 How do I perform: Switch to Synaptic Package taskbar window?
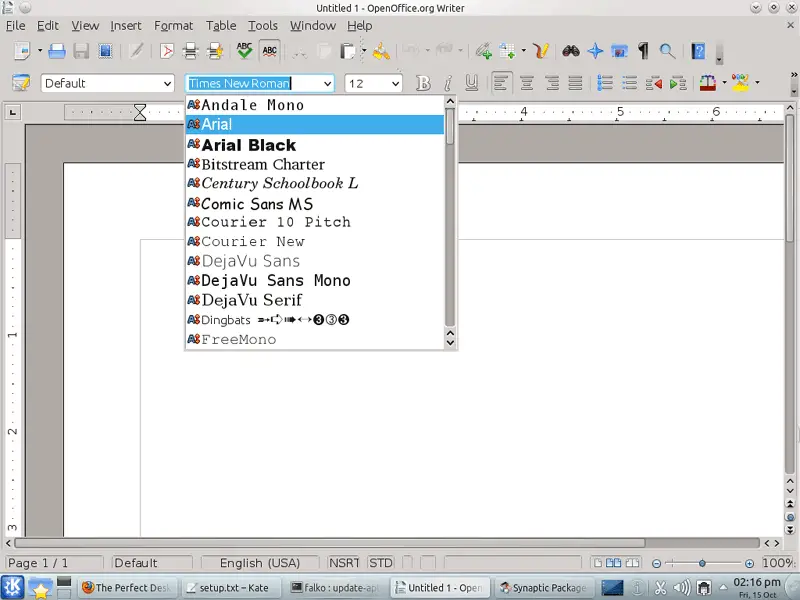pyautogui.click(x=543, y=588)
